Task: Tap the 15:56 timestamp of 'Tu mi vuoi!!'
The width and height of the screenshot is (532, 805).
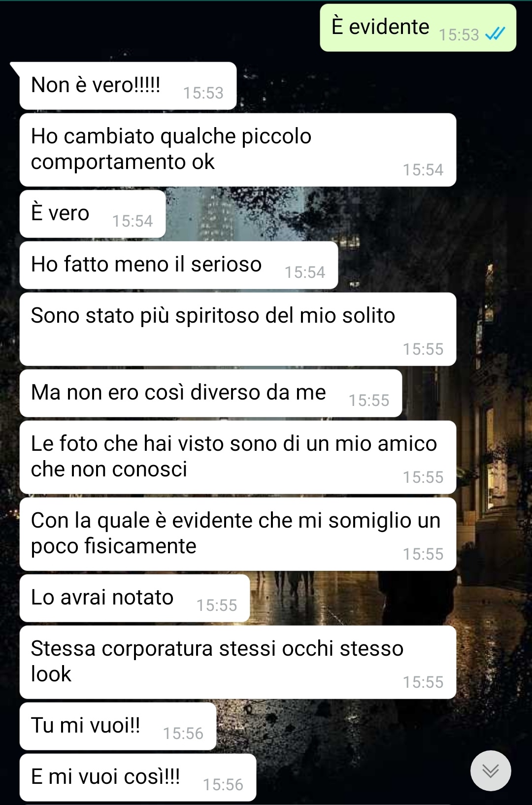Action: point(183,734)
